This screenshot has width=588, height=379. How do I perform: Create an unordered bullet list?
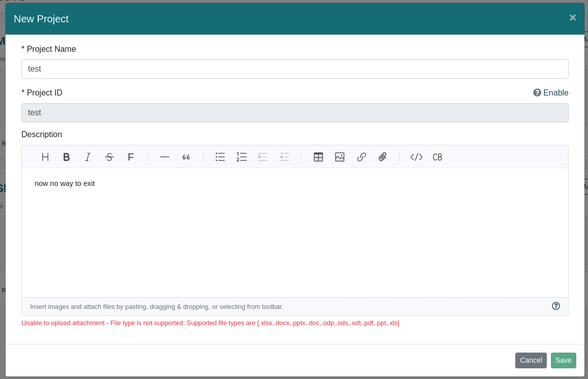pyautogui.click(x=220, y=157)
